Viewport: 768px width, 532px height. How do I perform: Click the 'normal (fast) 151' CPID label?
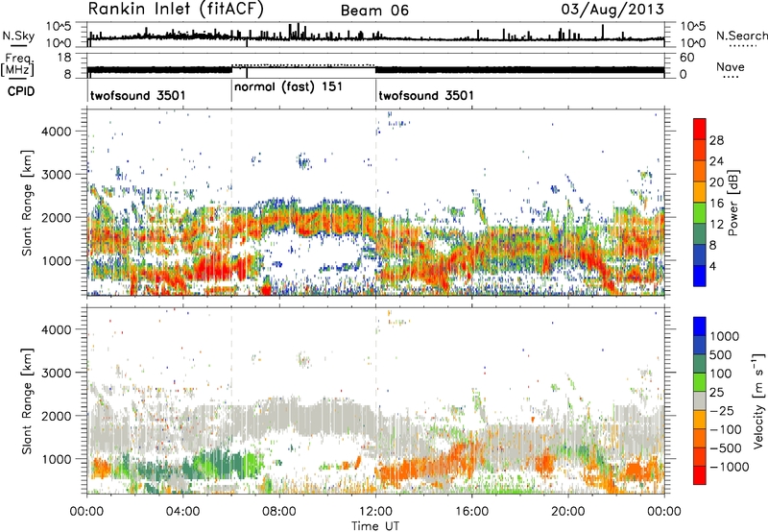click(289, 87)
